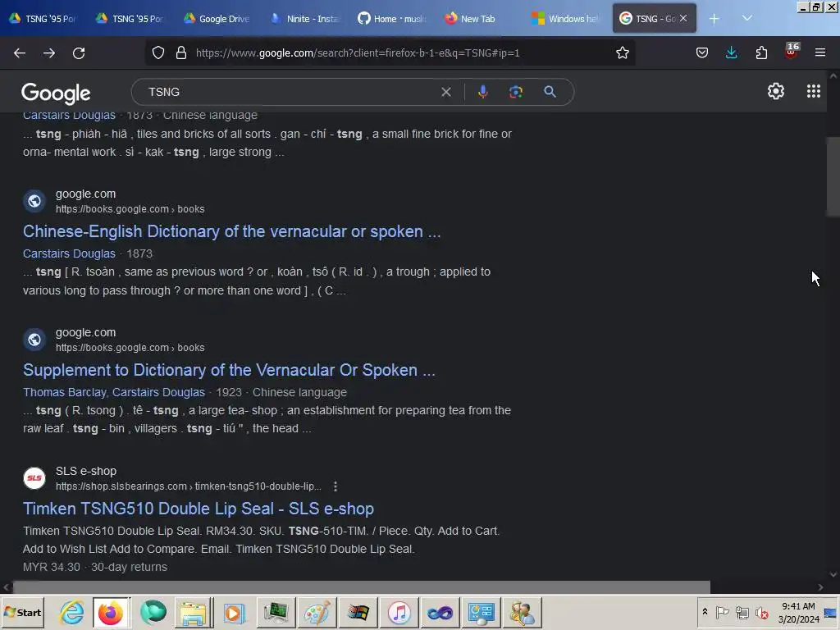Click the TSNG Google search input field
The image size is (840, 630).
coord(290,92)
